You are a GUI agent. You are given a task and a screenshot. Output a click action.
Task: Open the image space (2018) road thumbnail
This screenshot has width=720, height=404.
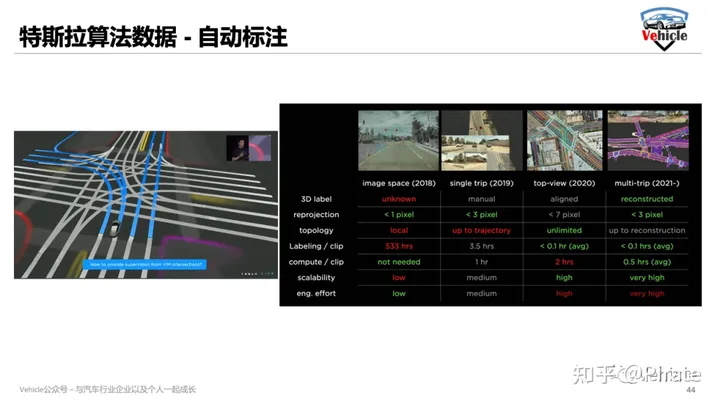(399, 140)
